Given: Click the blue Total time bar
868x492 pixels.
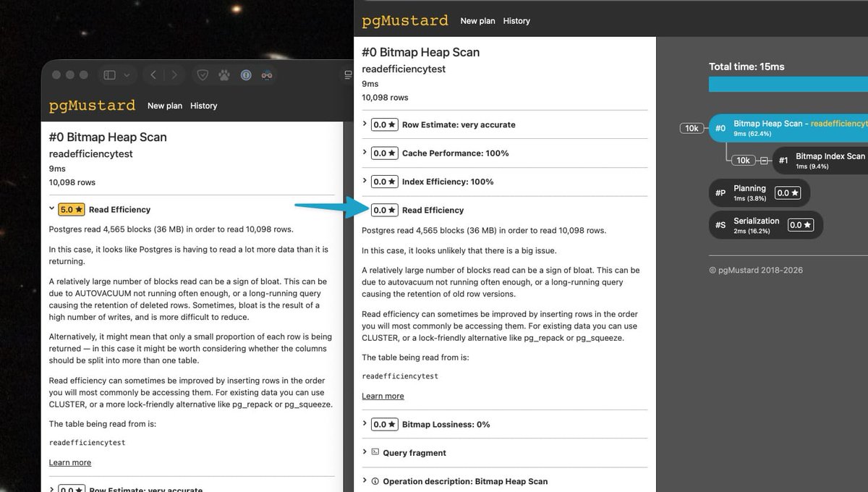Looking at the screenshot, I should [x=788, y=85].
